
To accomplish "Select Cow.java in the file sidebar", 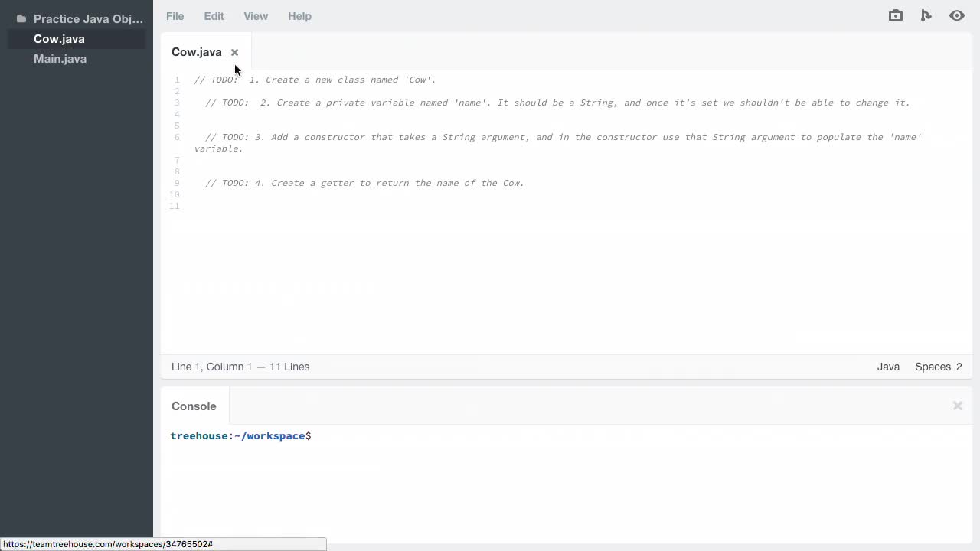I will coord(59,39).
